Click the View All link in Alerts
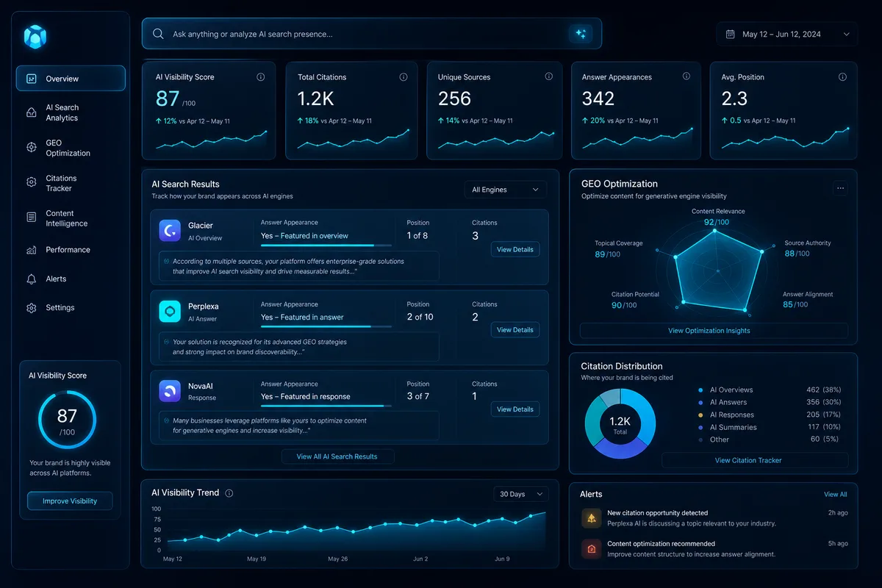This screenshot has width=882, height=588. pos(835,495)
